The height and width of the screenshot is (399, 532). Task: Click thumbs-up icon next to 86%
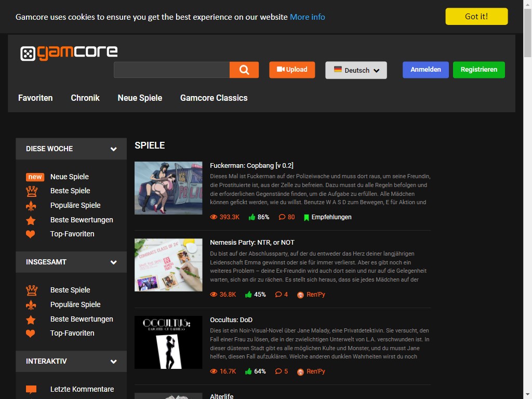[252, 217]
